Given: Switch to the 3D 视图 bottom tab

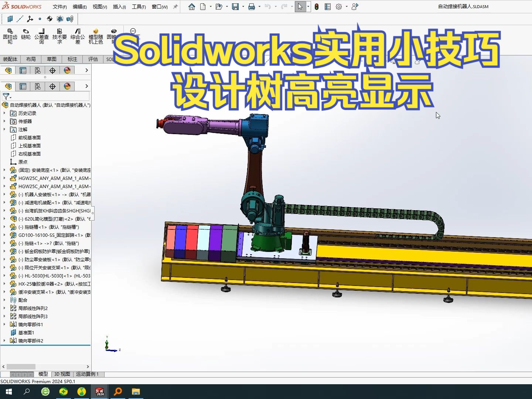Looking at the screenshot, I should [62, 374].
